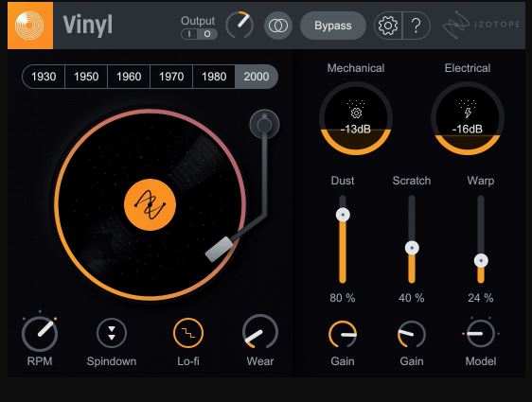Click the Electrical -16dB value
The height and width of the screenshot is (402, 532).
[468, 130]
